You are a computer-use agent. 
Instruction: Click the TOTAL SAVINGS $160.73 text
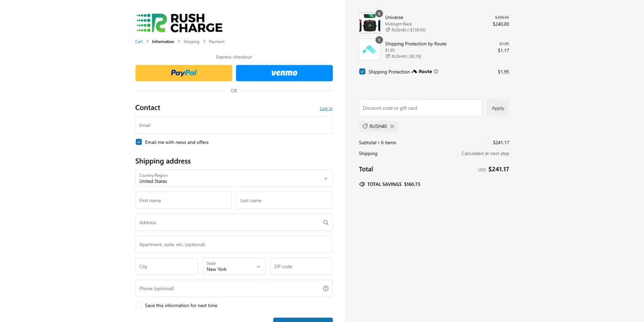pos(394,184)
